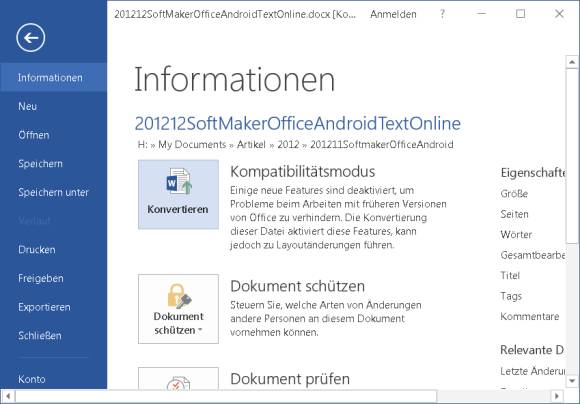Click the Dokument prüfen heading
The width and height of the screenshot is (580, 404).
tap(290, 379)
